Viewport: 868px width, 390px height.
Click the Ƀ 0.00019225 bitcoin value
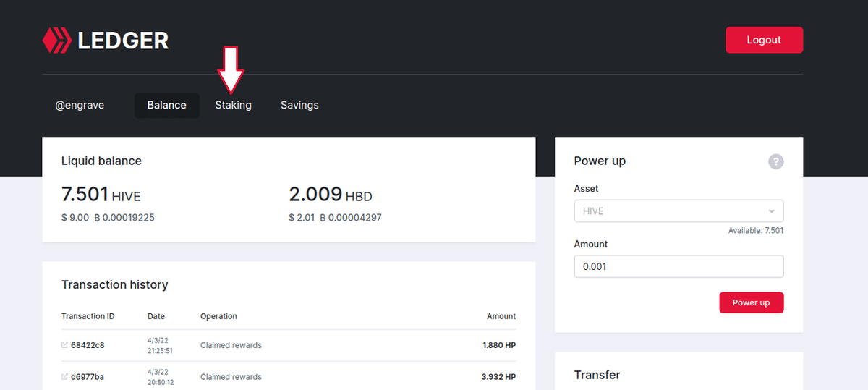[124, 218]
